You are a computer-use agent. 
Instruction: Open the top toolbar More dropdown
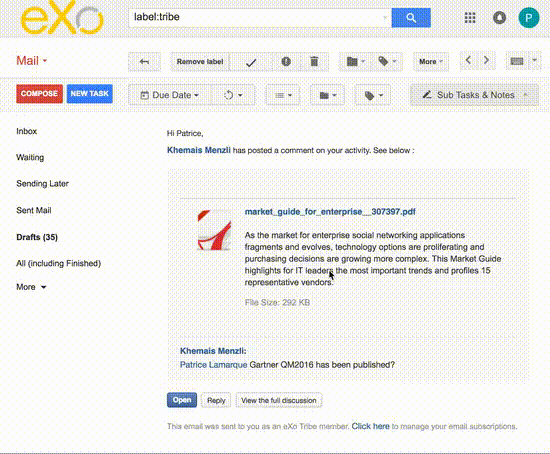point(431,62)
